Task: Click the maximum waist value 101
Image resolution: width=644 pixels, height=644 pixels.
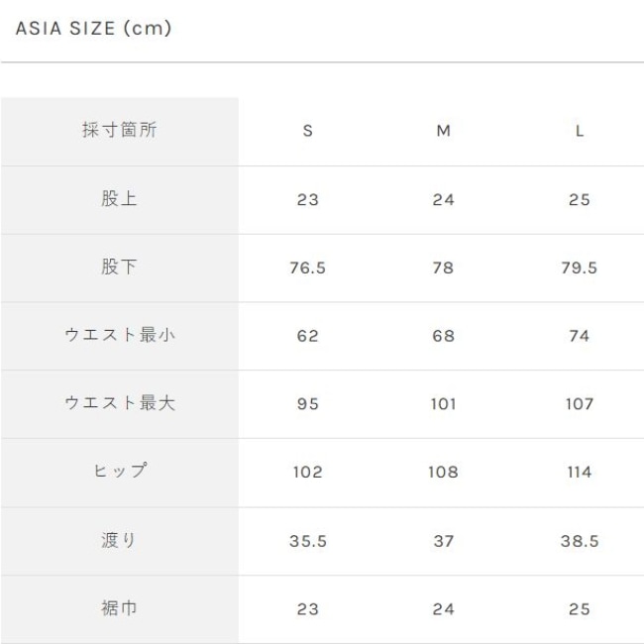Action: click(444, 404)
